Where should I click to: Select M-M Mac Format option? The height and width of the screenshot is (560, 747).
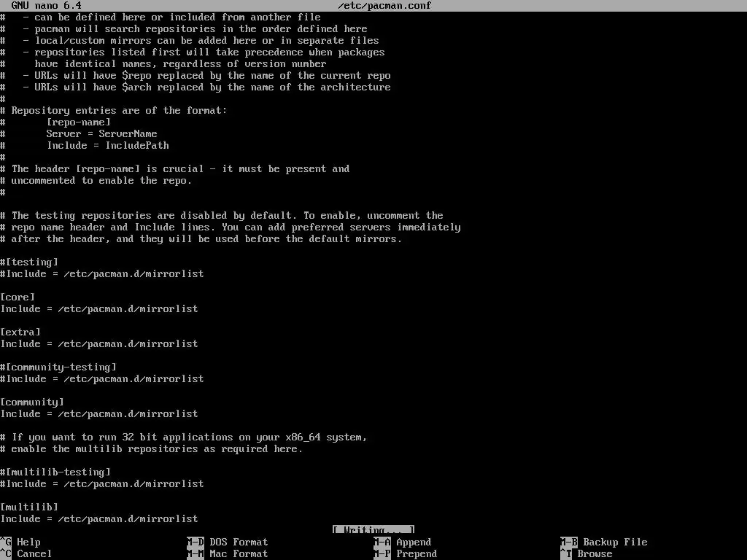[228, 554]
